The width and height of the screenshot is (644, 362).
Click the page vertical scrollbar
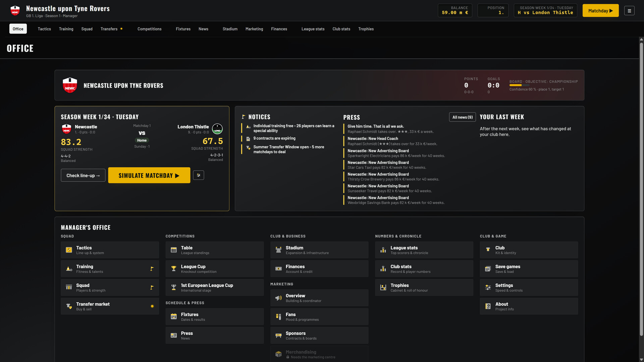coord(641,189)
